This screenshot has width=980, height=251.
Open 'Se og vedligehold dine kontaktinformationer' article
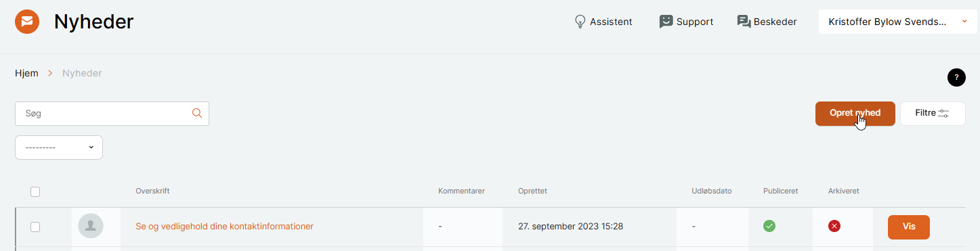click(225, 227)
